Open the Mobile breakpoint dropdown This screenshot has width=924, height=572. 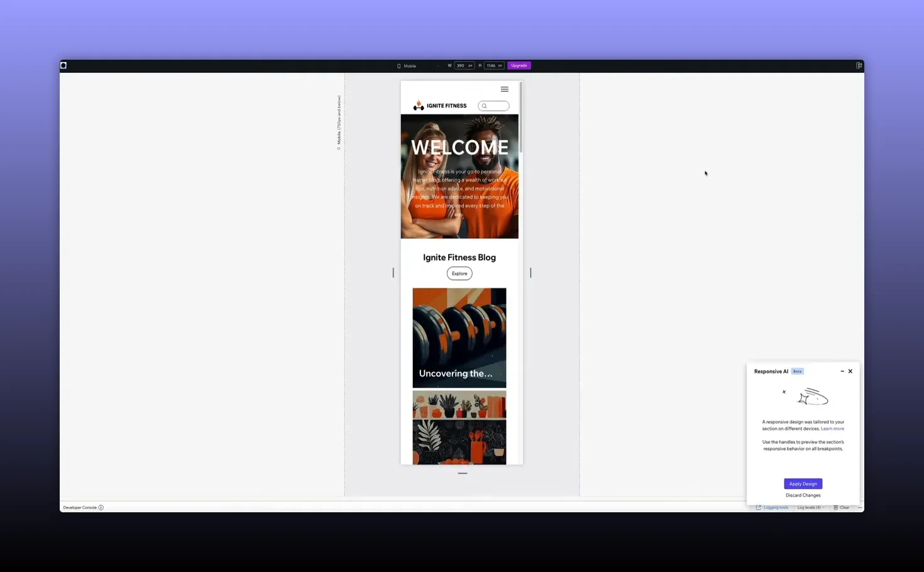(x=418, y=65)
